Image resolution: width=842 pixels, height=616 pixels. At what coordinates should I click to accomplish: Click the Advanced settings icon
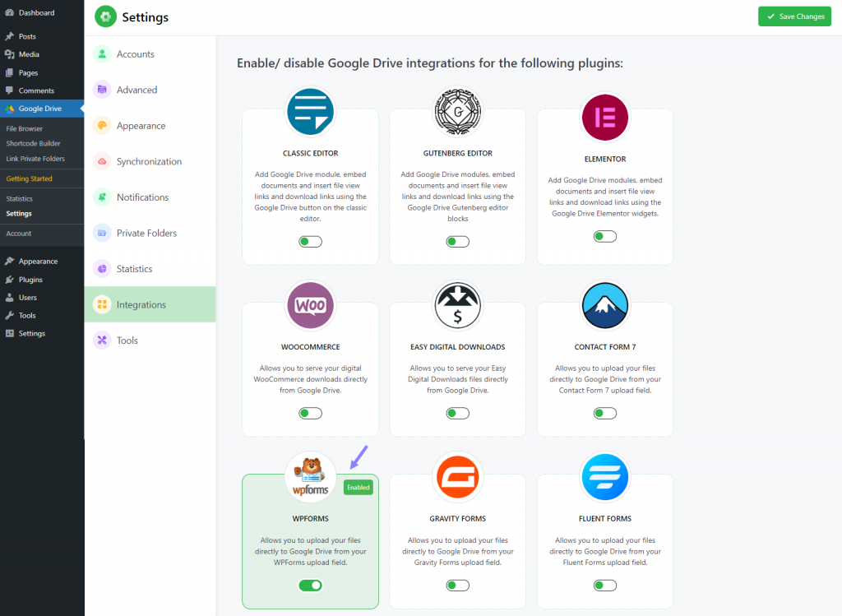click(x=102, y=90)
